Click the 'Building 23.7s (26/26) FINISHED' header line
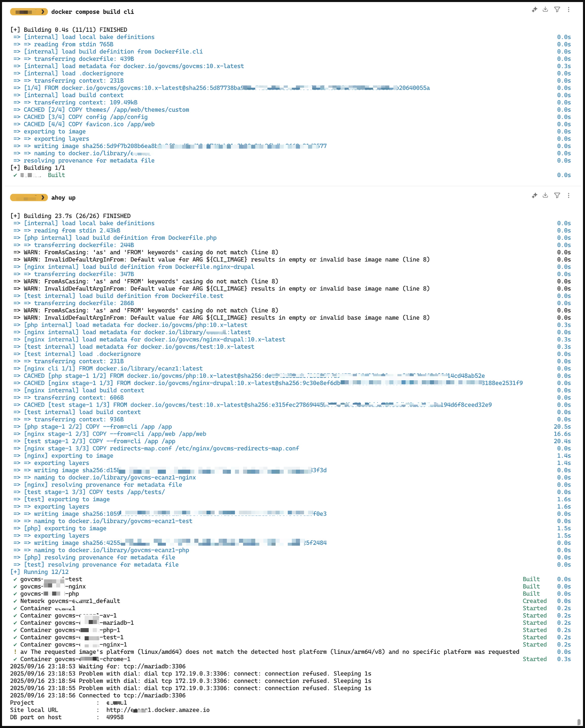The image size is (585, 728). point(70,216)
